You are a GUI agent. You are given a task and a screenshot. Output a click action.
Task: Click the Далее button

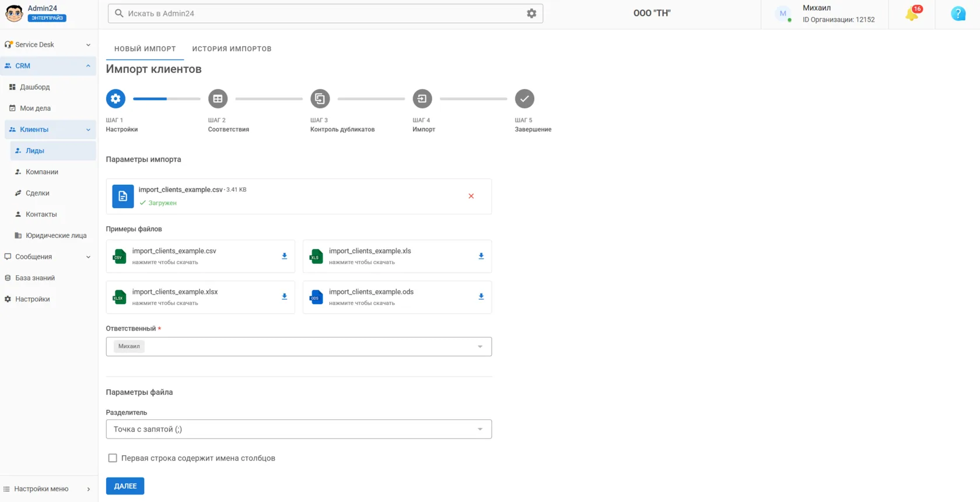(x=125, y=486)
